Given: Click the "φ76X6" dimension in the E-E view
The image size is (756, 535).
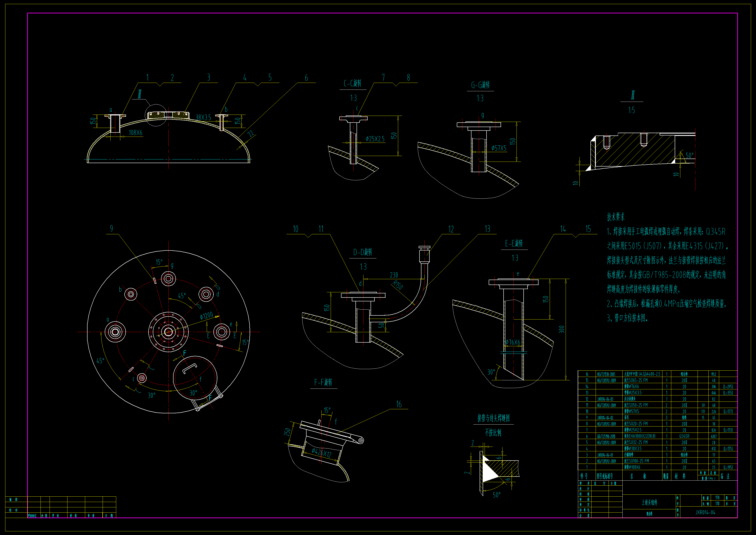Looking at the screenshot, I should [513, 342].
